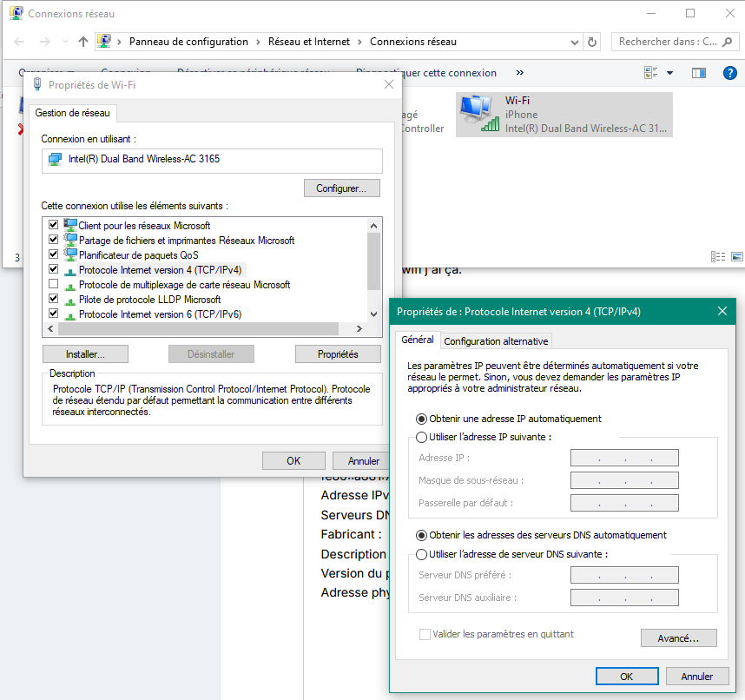Open the Avancé... settings button

pos(678,638)
